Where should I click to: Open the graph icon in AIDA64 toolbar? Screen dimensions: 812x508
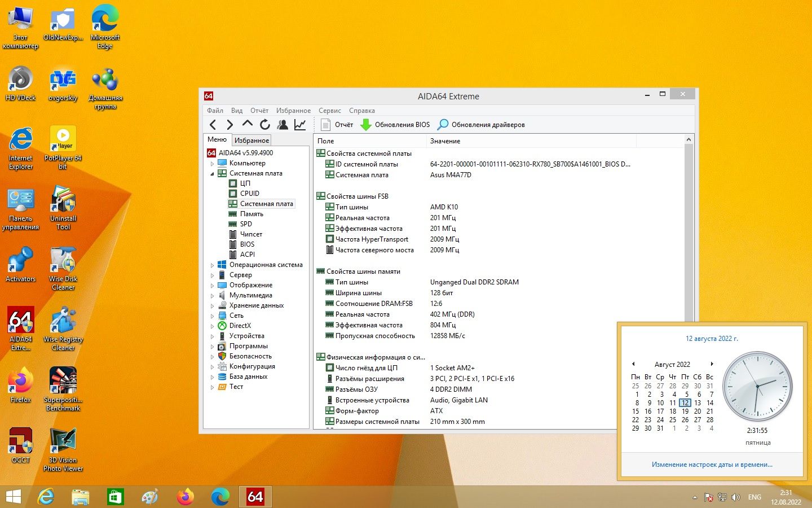300,125
